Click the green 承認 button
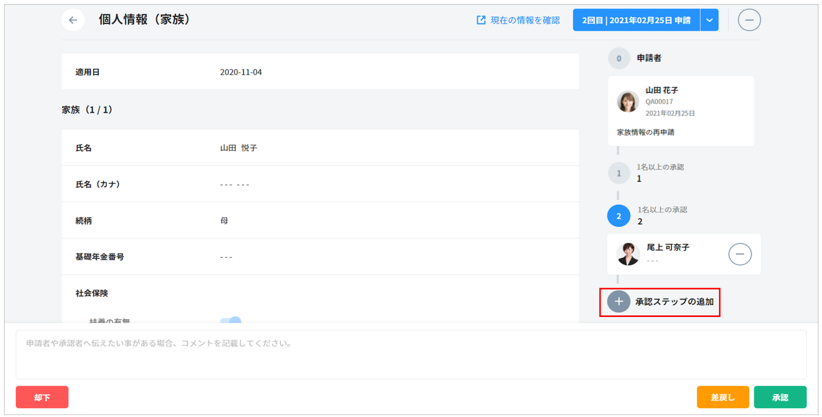Screen dimensions: 822x417 point(780,397)
